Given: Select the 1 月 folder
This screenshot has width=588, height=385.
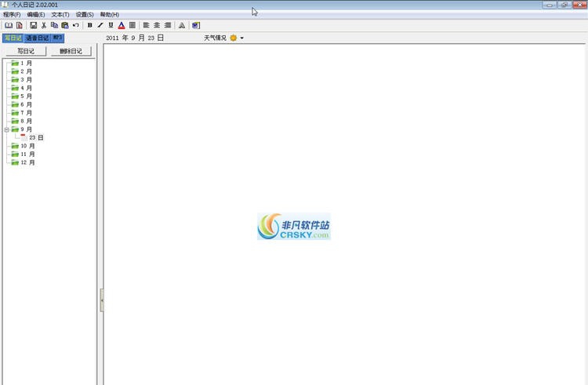Looking at the screenshot, I should pos(22,63).
